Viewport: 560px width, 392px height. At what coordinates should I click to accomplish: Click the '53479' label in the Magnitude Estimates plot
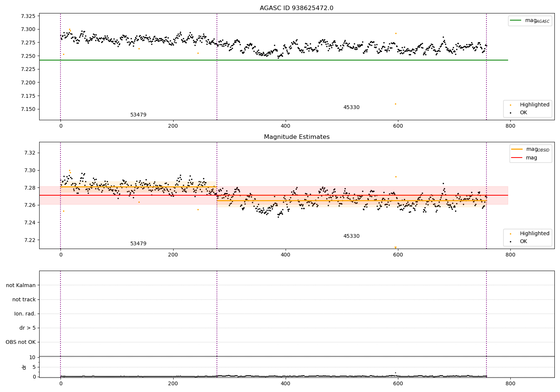[138, 244]
